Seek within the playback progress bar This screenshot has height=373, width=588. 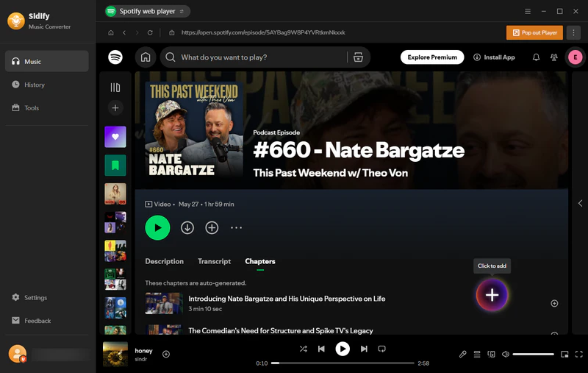pos(343,363)
